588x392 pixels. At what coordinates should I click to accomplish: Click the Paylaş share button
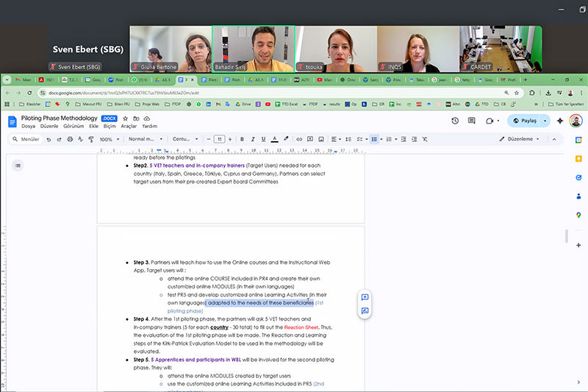(x=523, y=121)
